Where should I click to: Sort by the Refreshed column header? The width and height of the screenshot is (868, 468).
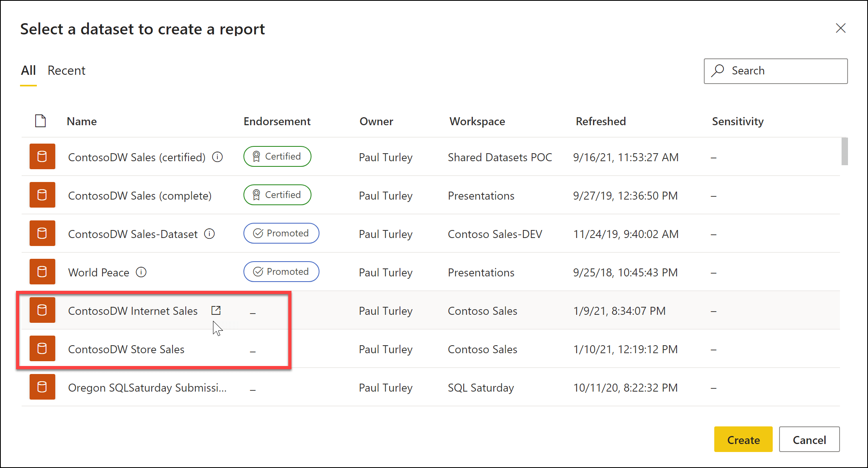point(601,121)
